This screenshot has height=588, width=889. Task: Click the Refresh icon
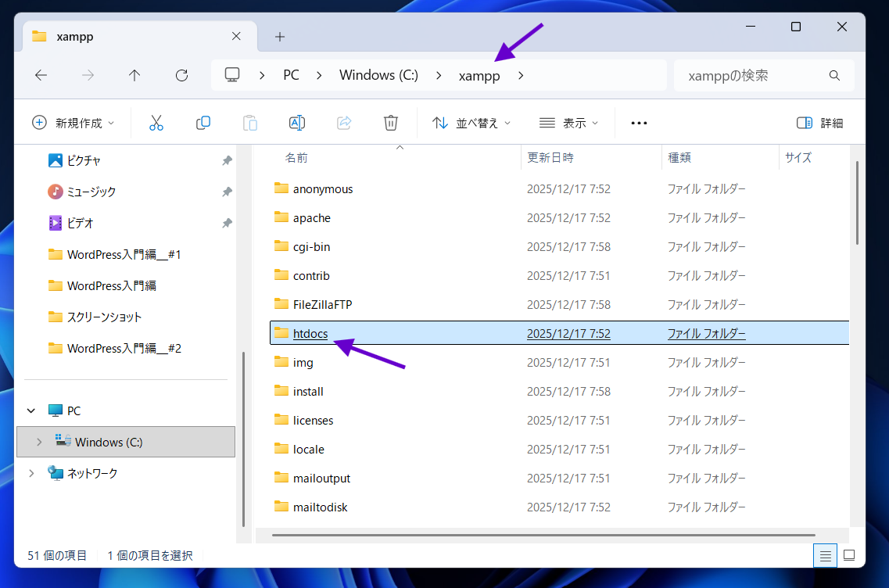pos(181,75)
